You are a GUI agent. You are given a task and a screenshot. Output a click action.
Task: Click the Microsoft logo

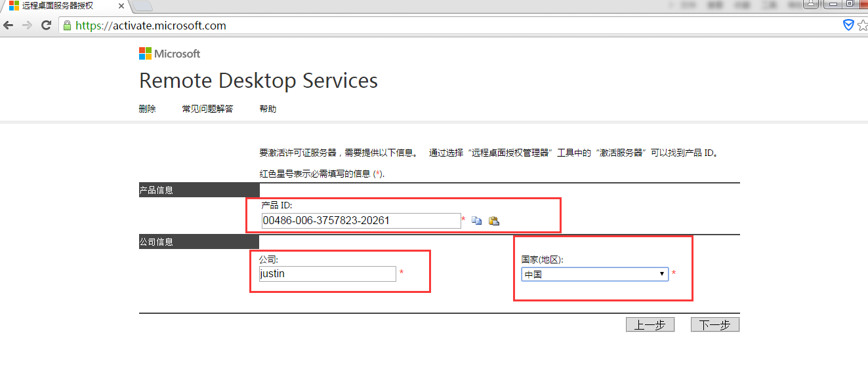point(169,53)
